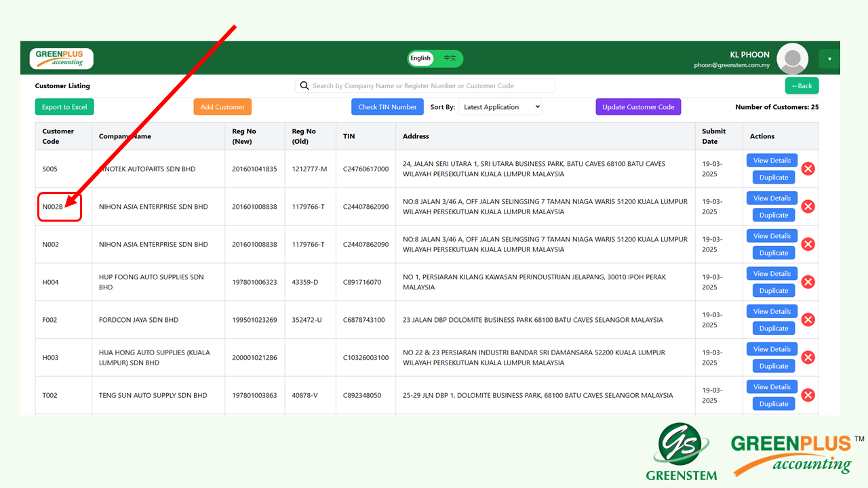Click the red delete icon for N002 row
The width and height of the screenshot is (868, 488).
pos(808,245)
